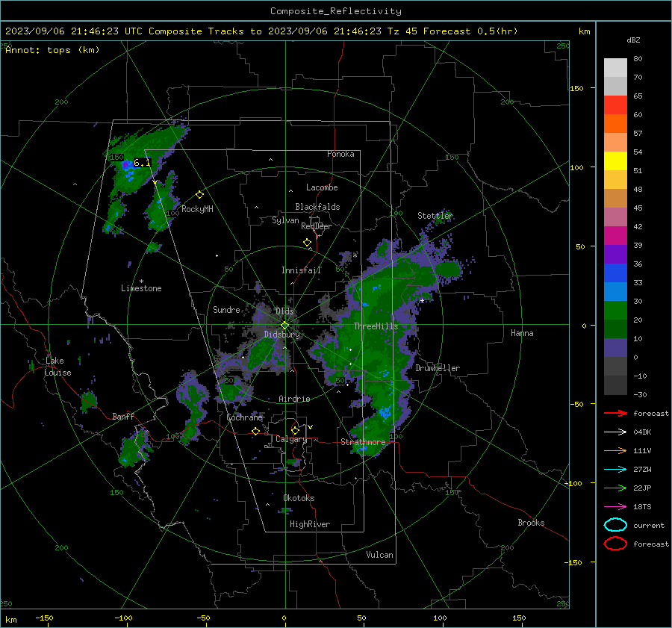The image size is (672, 628).
Task: Click the RedDeer city label
Action: point(317,226)
